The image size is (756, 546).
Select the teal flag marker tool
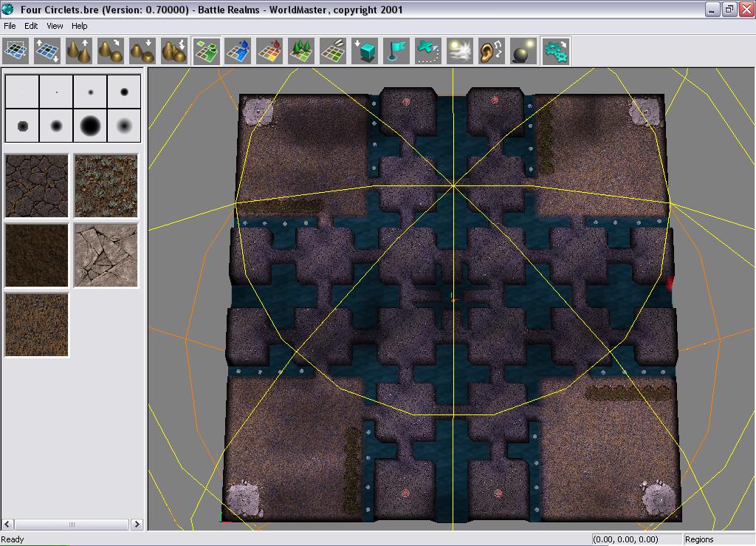(x=396, y=51)
